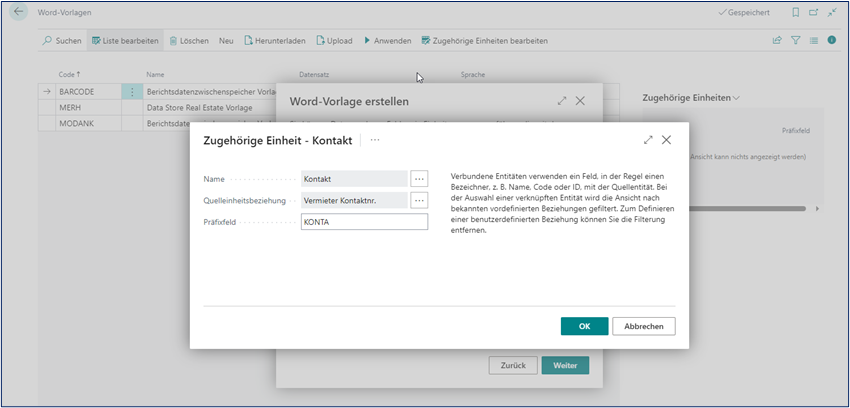
Task: Expand the Zugehörige Einheiten factbox chevron
Action: 737,98
